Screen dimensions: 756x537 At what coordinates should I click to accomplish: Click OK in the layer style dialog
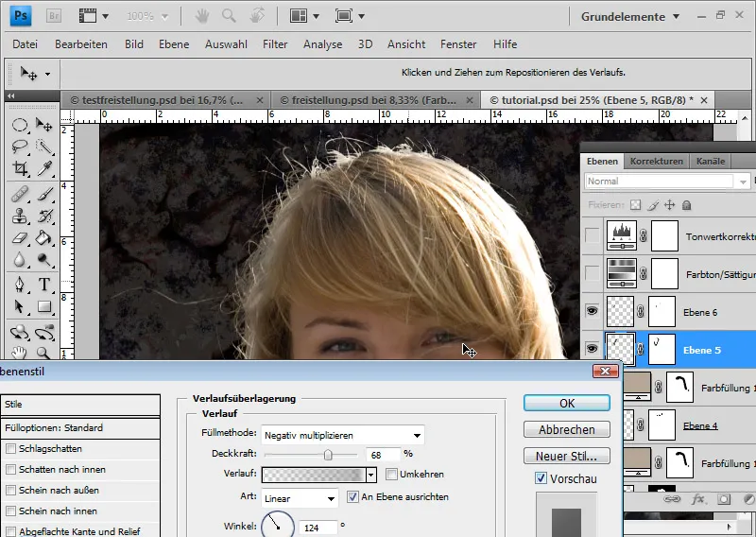click(566, 403)
